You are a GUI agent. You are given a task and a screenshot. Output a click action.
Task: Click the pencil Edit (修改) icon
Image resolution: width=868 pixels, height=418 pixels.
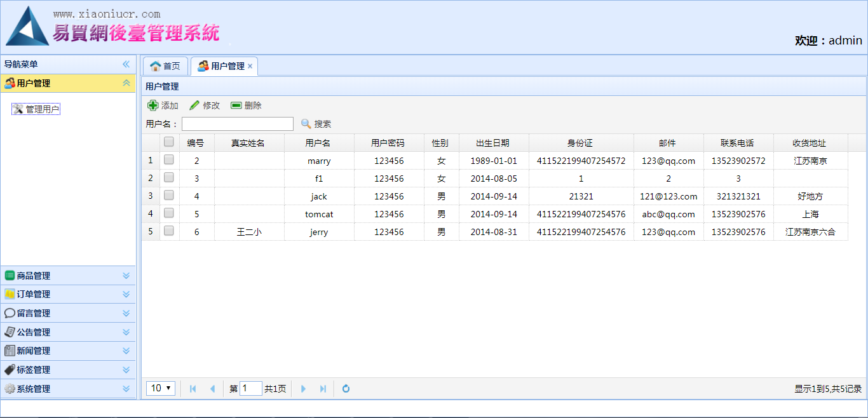tap(194, 105)
